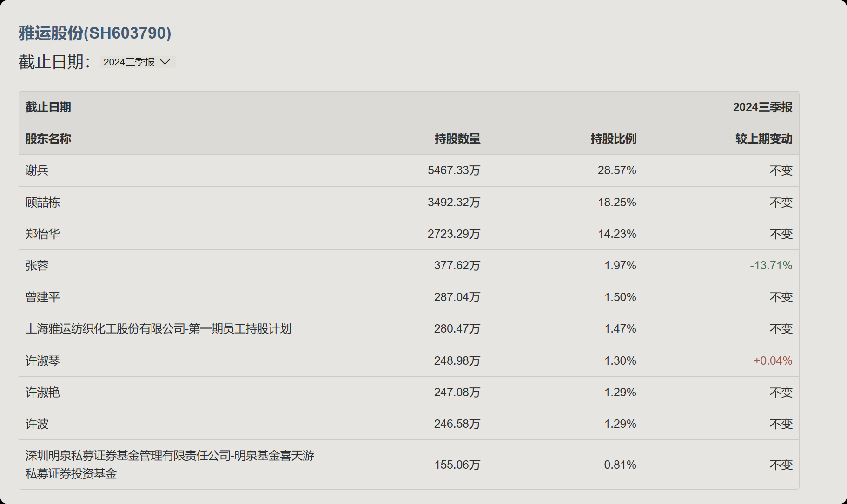
Task: Click the 持股比例 column header
Action: point(613,139)
